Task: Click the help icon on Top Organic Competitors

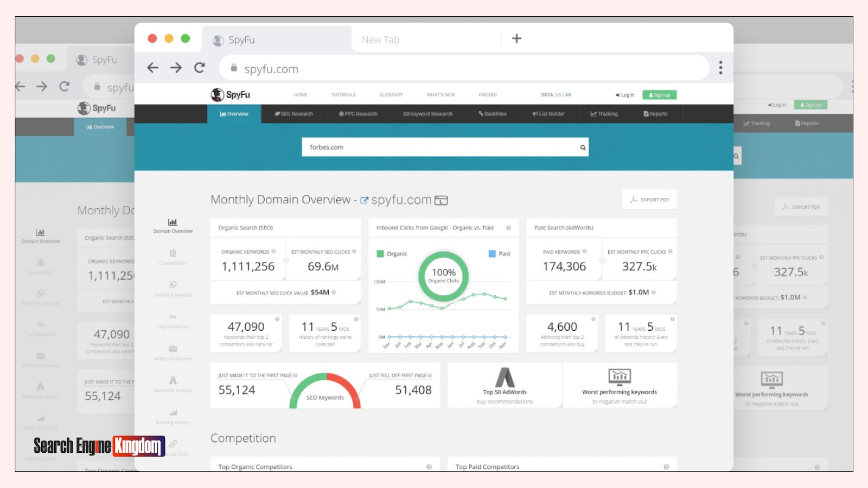Action: click(x=429, y=467)
